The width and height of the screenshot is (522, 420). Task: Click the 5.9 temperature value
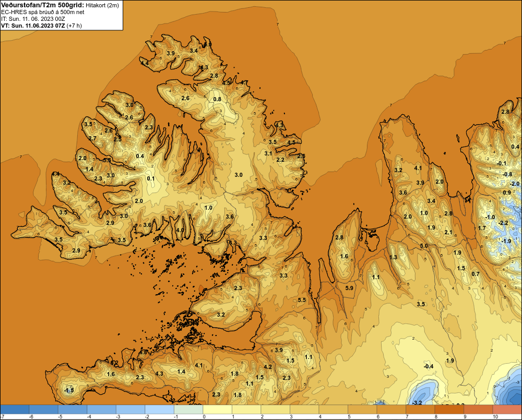349,288
